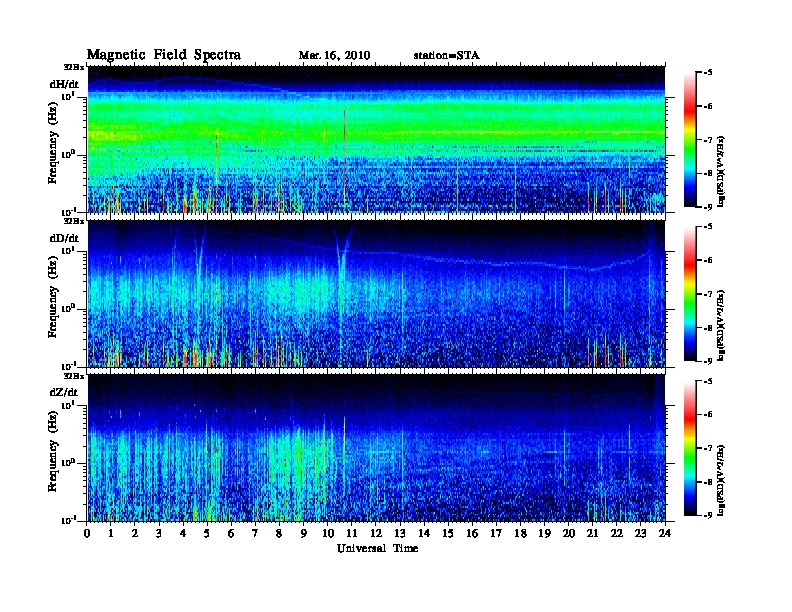Click hour "7" on the Universal Time axis
Screen dimensions: 792x612
[x=255, y=533]
